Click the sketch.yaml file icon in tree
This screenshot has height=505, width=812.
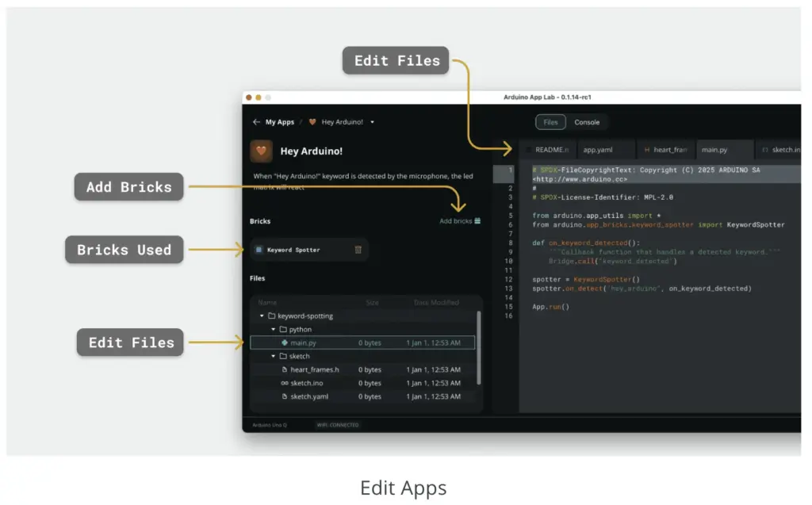285,396
